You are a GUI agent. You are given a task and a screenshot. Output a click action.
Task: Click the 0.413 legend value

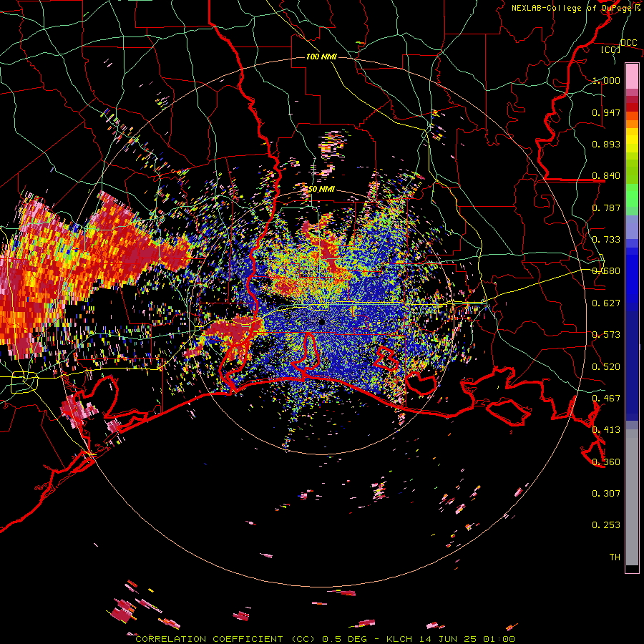606,430
